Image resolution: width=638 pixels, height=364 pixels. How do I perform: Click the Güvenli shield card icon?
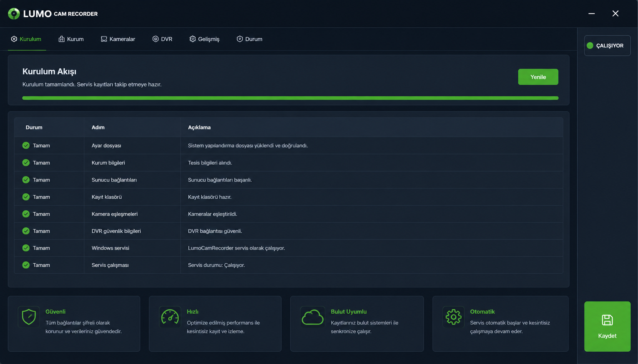click(29, 317)
